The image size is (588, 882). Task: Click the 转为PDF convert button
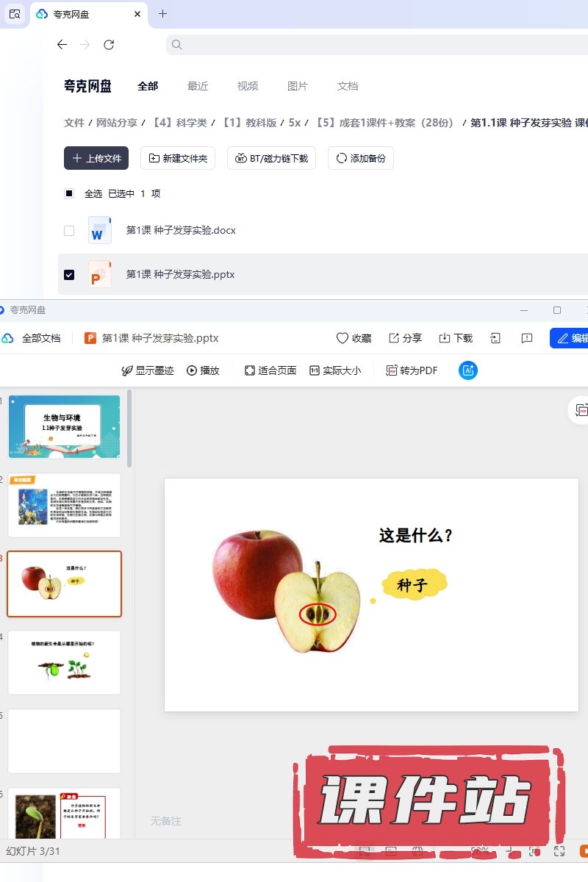[x=412, y=370]
